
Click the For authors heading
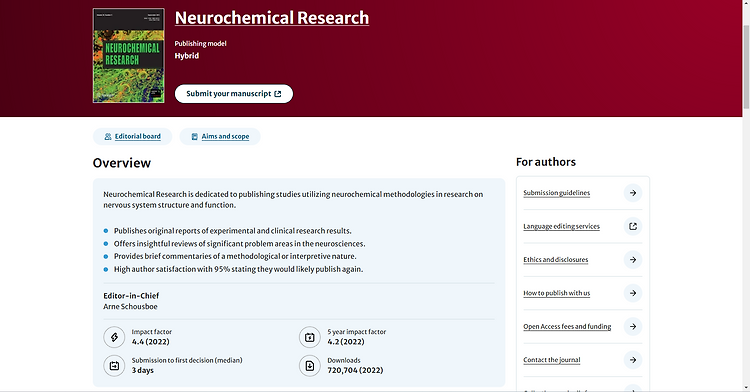point(546,162)
